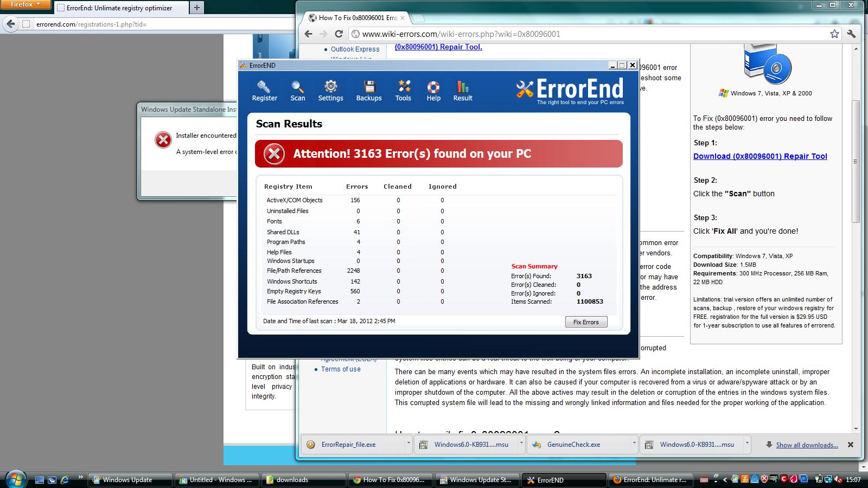This screenshot has height=488, width=868.
Task: Reload the wiki-errors page in Chrome
Action: (339, 34)
